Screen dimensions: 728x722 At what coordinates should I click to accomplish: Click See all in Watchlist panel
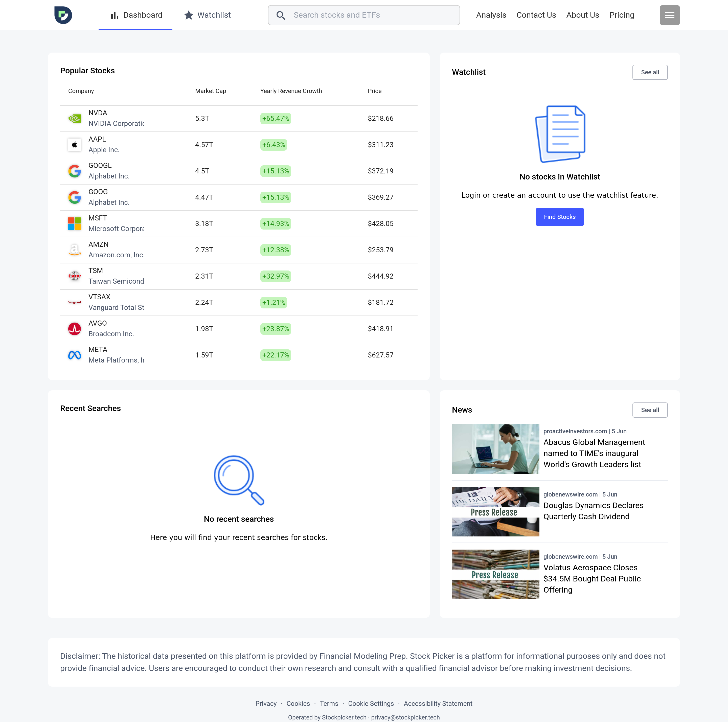(650, 72)
